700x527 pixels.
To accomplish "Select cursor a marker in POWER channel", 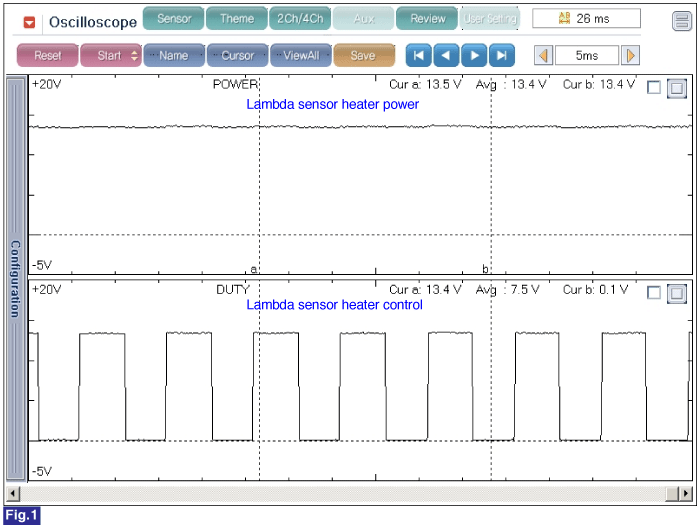I will click(x=253, y=269).
